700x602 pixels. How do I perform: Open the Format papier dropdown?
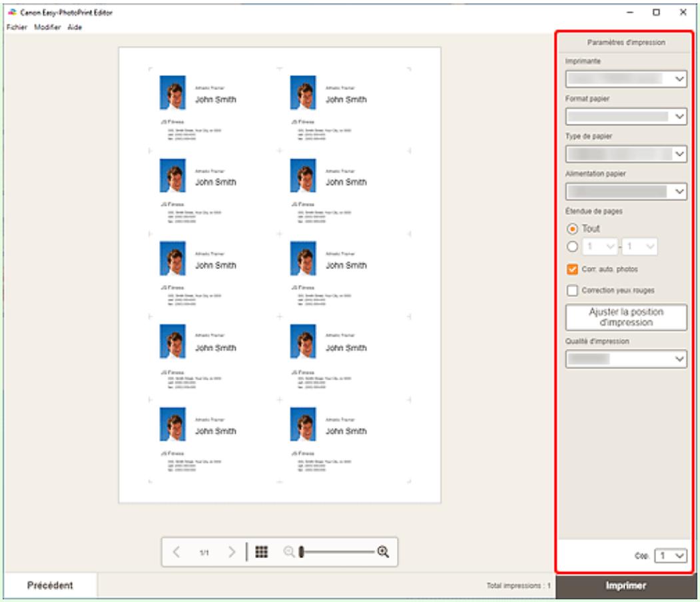(626, 117)
